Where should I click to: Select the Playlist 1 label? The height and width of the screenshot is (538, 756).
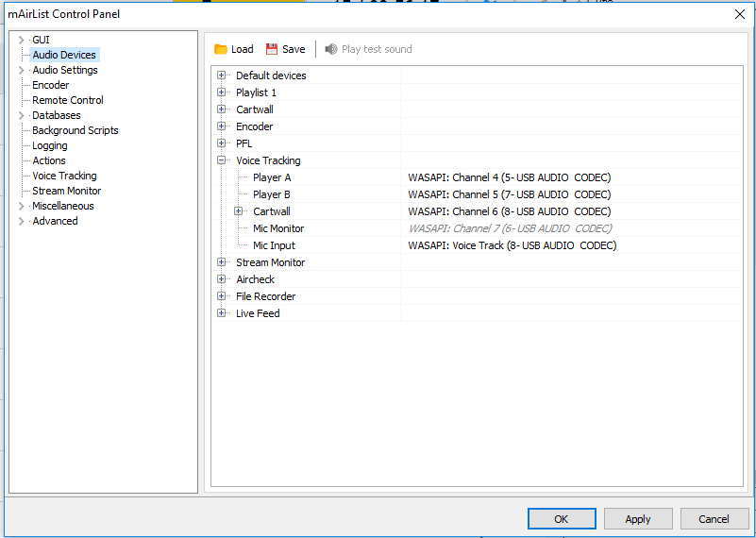click(x=256, y=92)
